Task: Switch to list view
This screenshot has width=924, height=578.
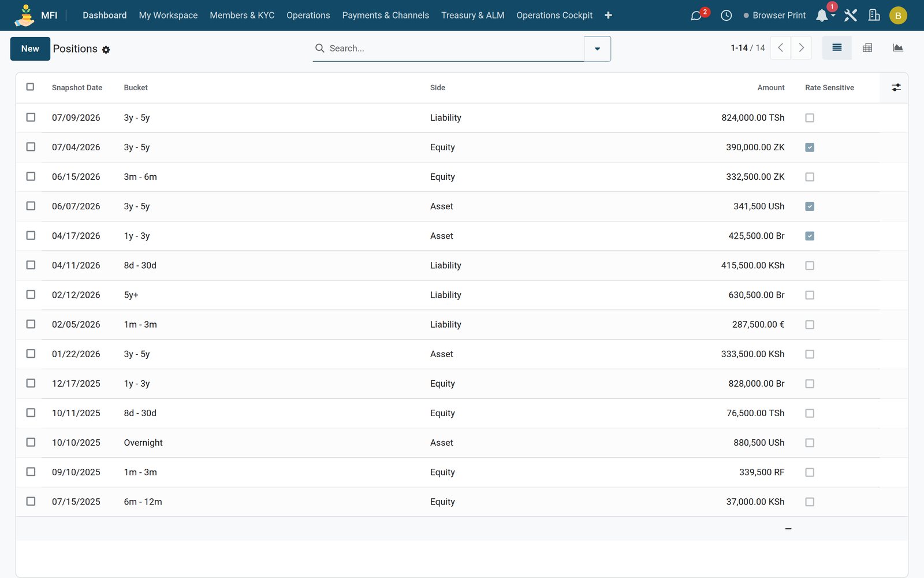Action: click(837, 48)
